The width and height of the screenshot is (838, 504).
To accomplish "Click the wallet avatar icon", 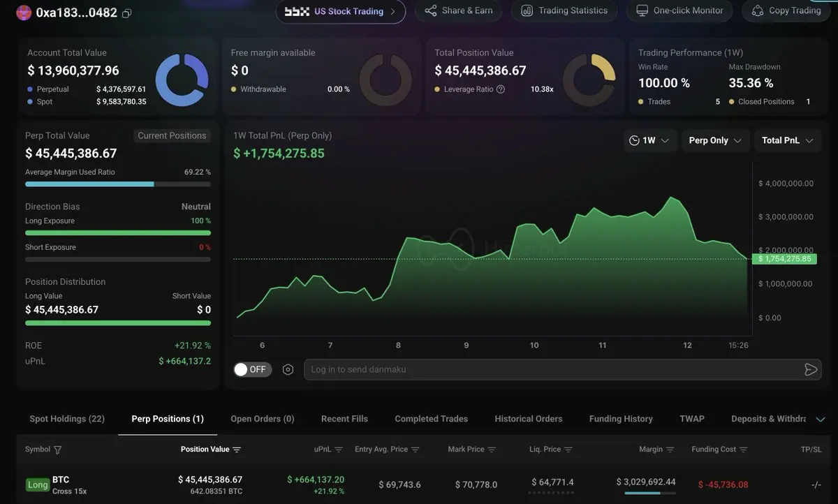I will (x=24, y=13).
